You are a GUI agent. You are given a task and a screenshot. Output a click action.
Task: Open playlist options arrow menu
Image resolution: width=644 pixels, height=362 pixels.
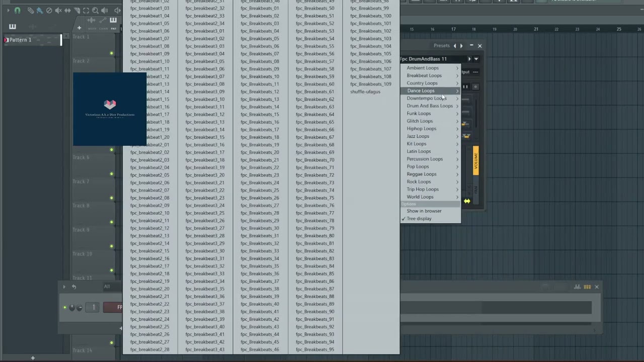[x=8, y=10]
